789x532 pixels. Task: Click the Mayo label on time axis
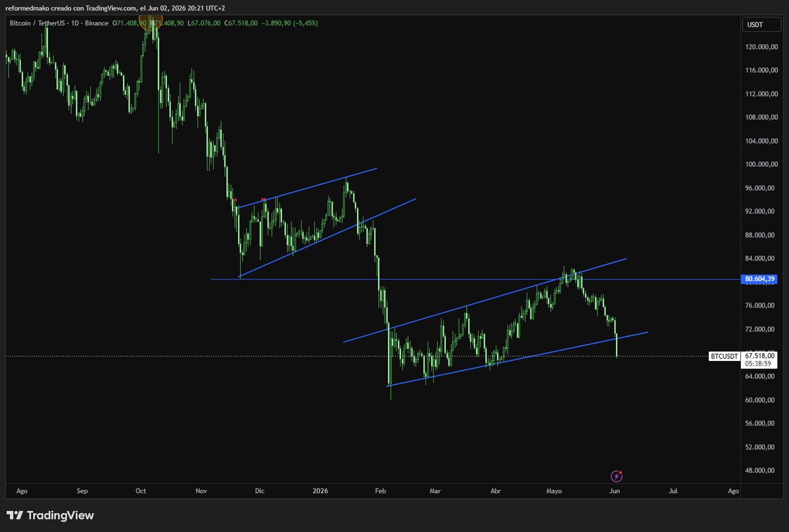pos(555,491)
